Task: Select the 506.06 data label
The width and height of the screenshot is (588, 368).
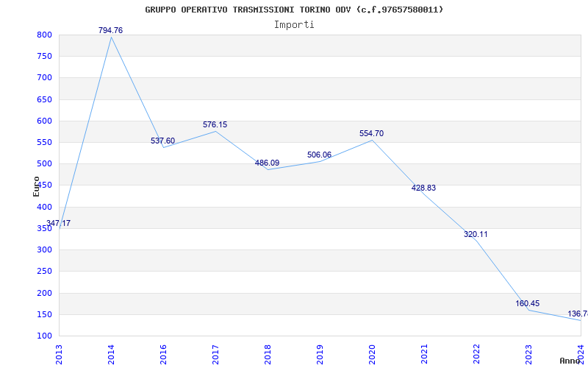Action: click(319, 155)
